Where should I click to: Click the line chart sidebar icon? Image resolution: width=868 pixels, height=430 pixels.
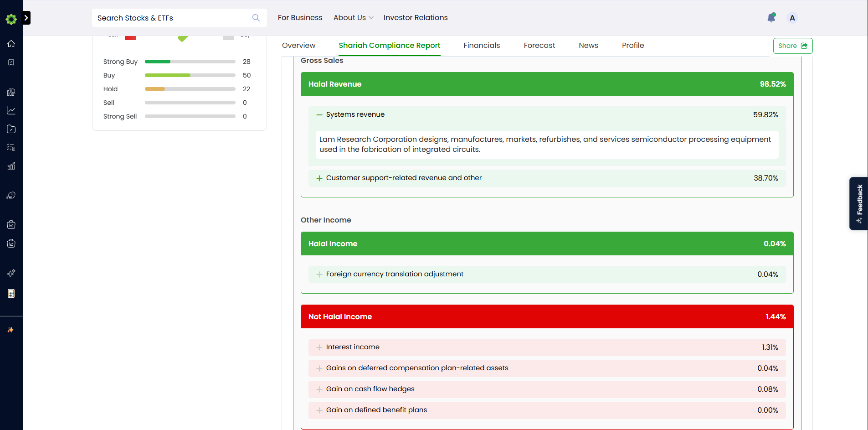[11, 110]
